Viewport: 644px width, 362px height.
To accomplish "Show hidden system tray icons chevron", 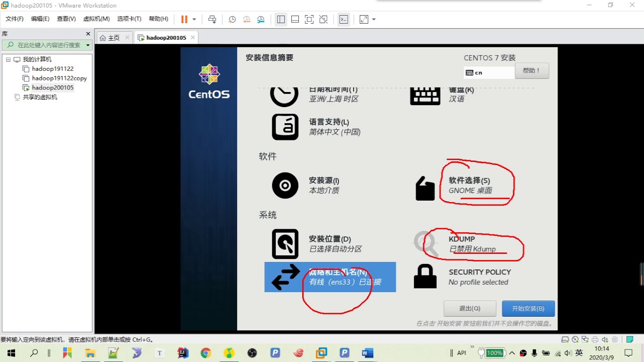I will pos(513,353).
